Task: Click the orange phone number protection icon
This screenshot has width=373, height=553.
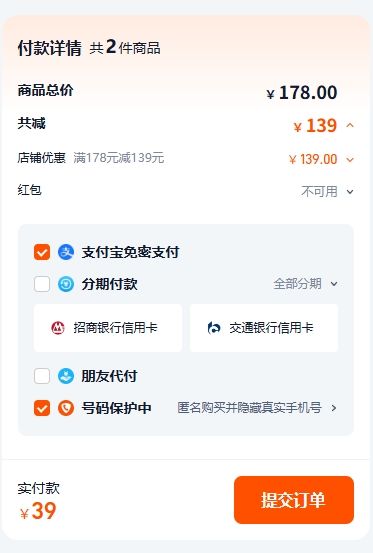Action: [66, 408]
